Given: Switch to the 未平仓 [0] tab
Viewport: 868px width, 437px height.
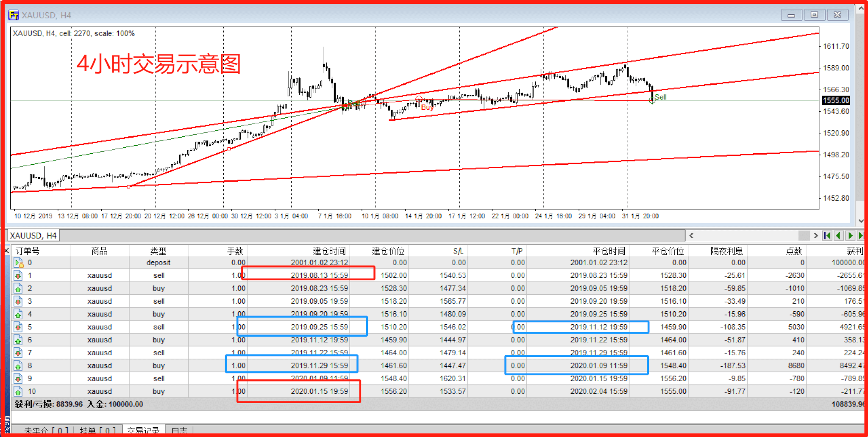Looking at the screenshot, I should tap(46, 431).
